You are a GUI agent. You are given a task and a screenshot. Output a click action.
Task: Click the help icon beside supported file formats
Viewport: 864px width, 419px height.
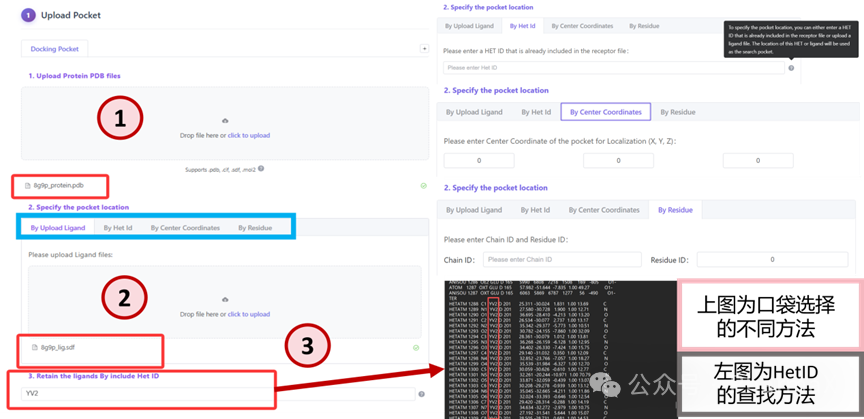coord(261,168)
